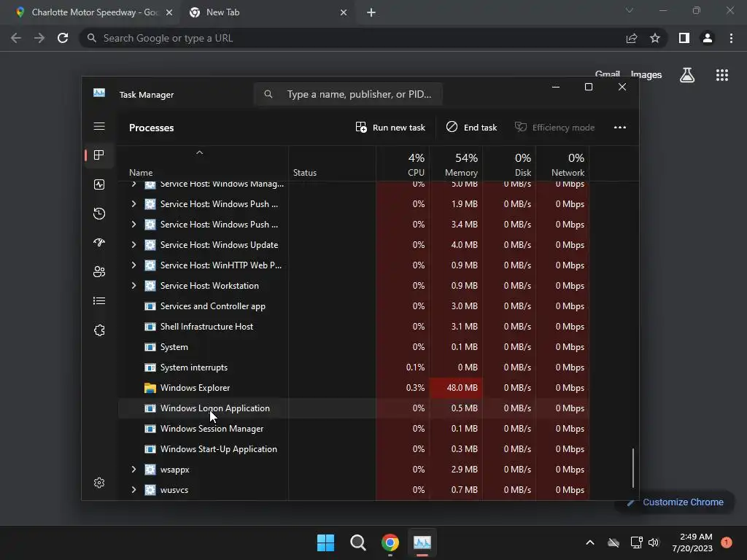
Task: Toggle Chrome side panel
Action: [684, 38]
